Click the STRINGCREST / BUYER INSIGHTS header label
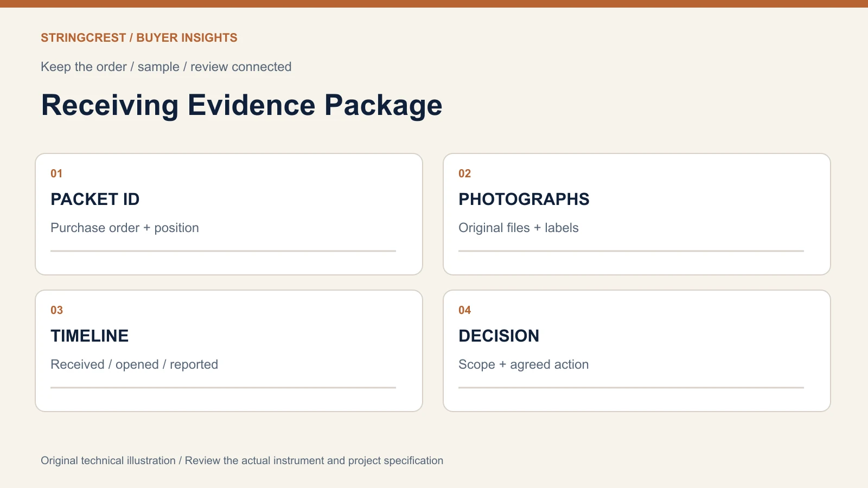 point(139,38)
